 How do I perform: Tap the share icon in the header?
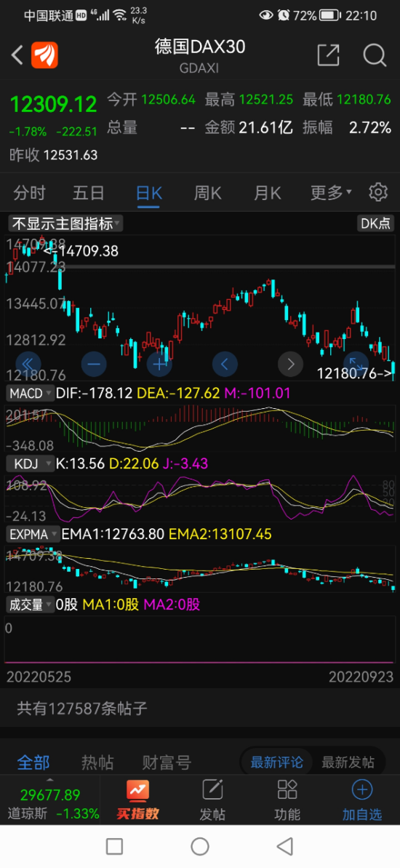tap(327, 55)
